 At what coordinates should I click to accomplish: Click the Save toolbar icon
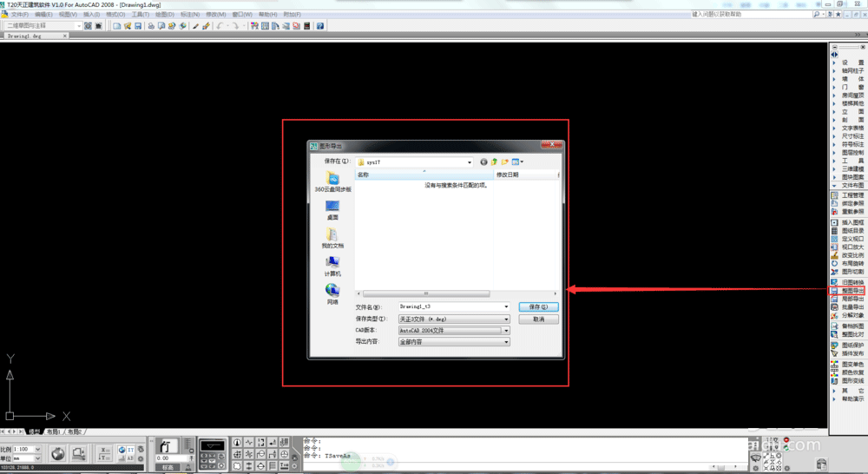[138, 26]
